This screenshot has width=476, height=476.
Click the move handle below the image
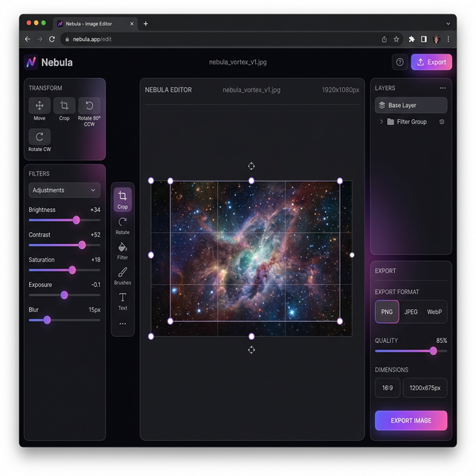pos(251,350)
